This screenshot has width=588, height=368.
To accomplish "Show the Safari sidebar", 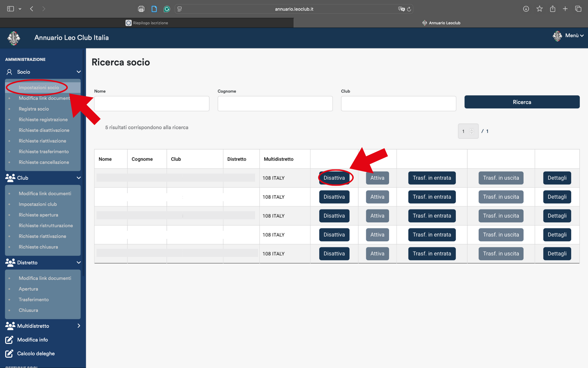I will coord(10,9).
